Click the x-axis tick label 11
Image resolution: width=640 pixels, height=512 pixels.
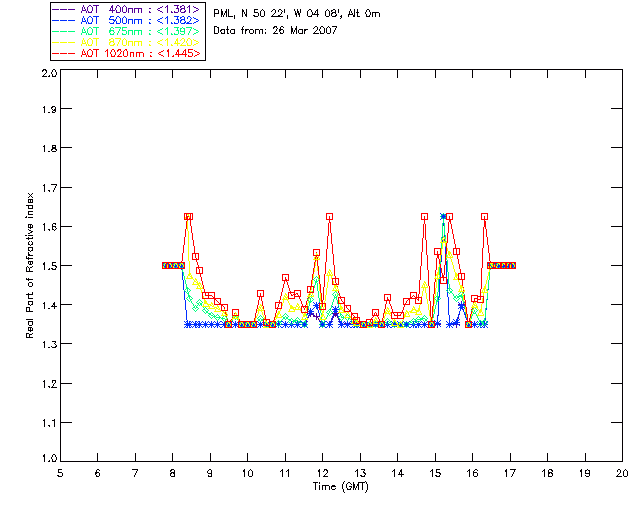285,473
